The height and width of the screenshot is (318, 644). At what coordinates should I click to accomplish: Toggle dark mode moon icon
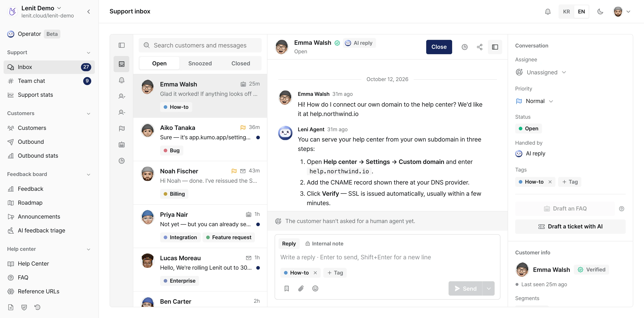pos(600,11)
